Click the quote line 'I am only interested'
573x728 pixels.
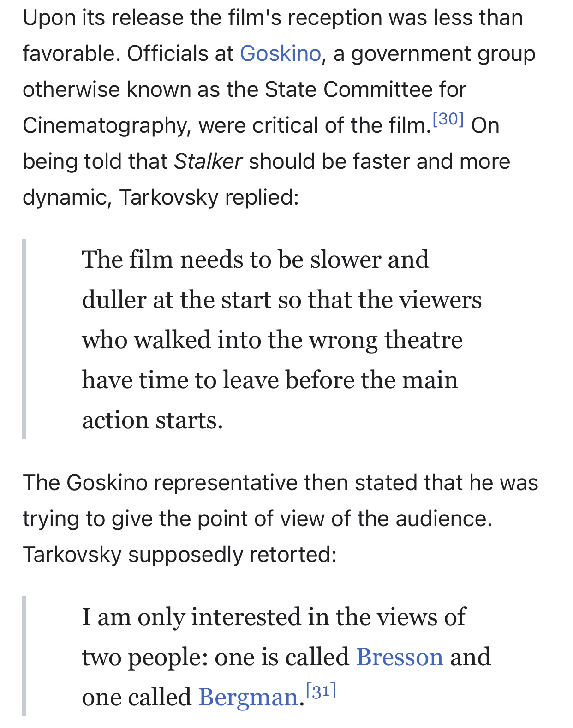pyautogui.click(x=273, y=616)
